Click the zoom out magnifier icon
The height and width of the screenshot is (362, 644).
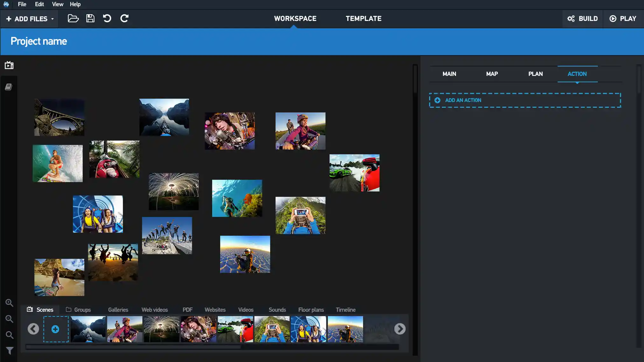pos(9,319)
